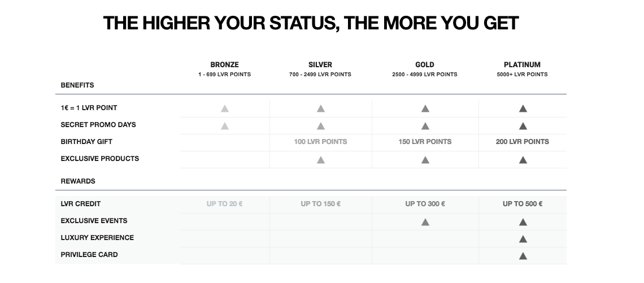Viewport: 644px width, 283px height.
Task: Click the UP TO 20 € credit
Action: pos(224,204)
